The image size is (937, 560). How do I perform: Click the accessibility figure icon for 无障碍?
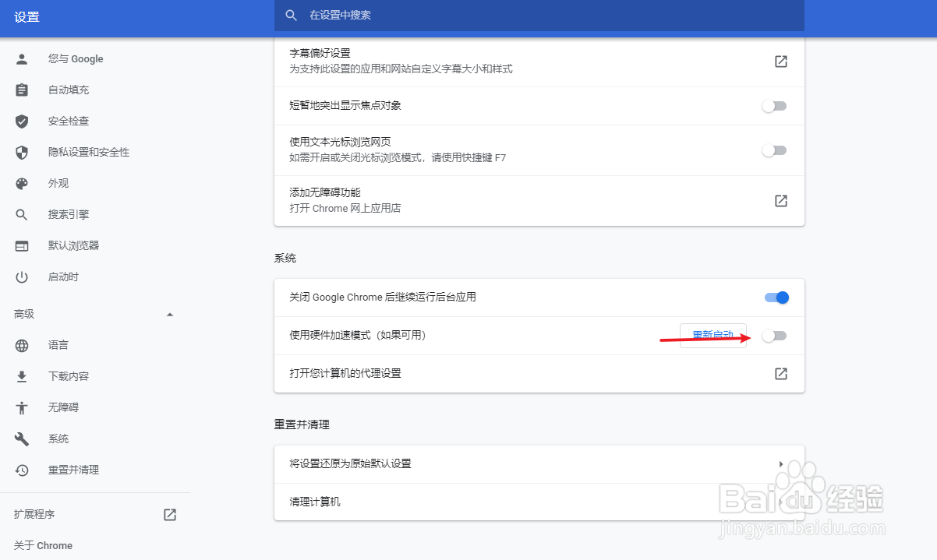point(22,407)
